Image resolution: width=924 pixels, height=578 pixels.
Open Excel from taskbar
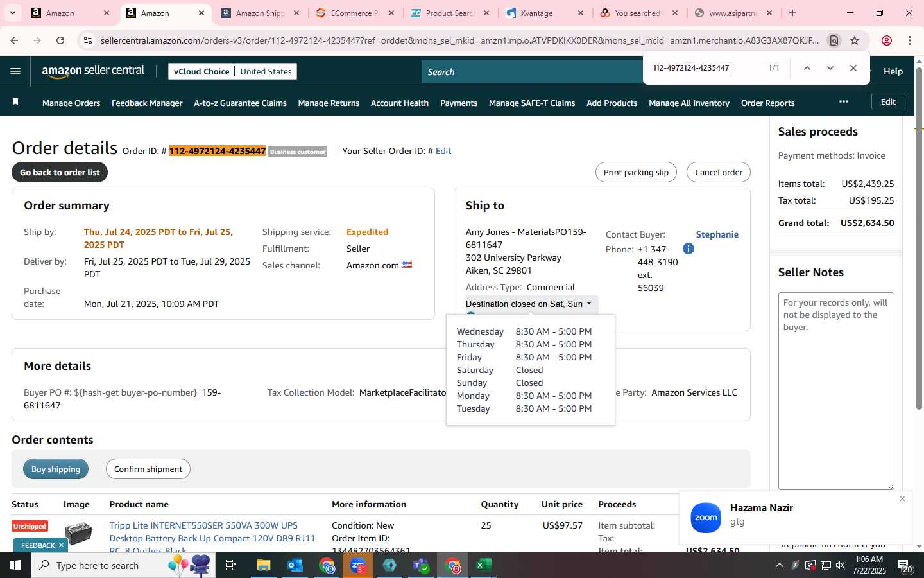coord(483,565)
